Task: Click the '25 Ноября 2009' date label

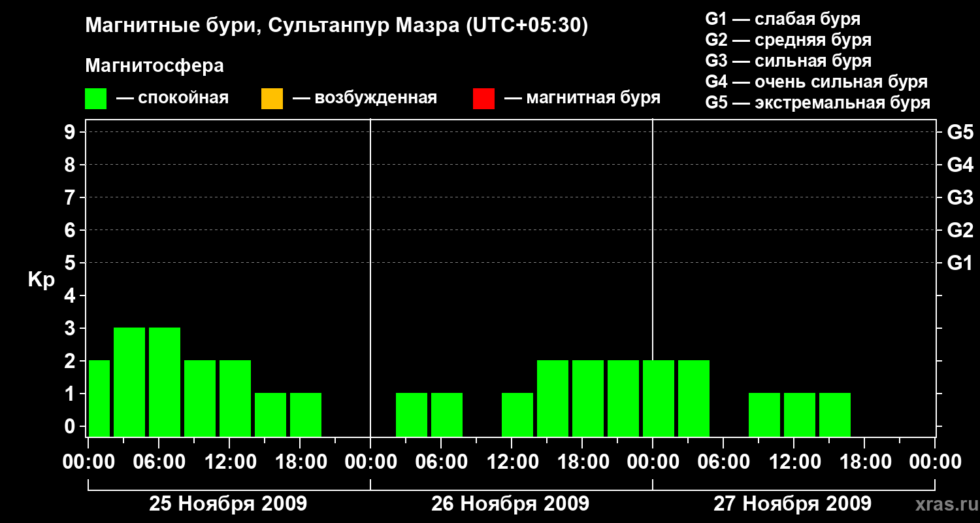Action: (228, 503)
